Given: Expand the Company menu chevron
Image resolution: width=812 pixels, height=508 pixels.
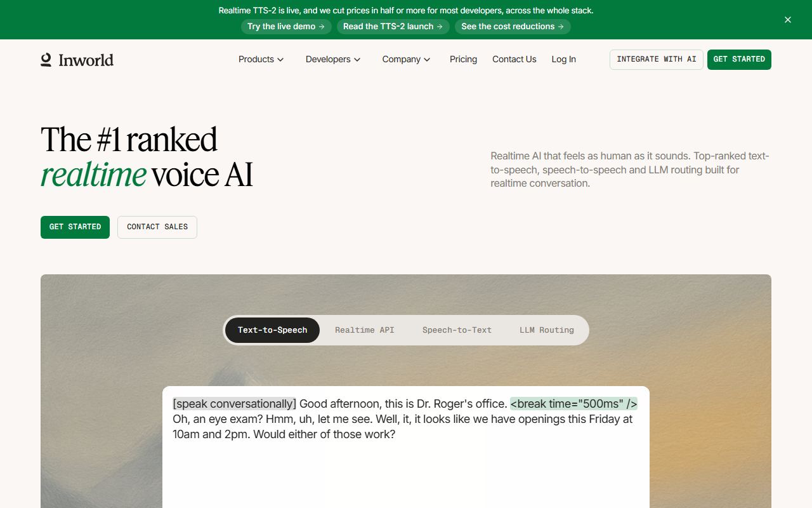Looking at the screenshot, I should point(427,60).
